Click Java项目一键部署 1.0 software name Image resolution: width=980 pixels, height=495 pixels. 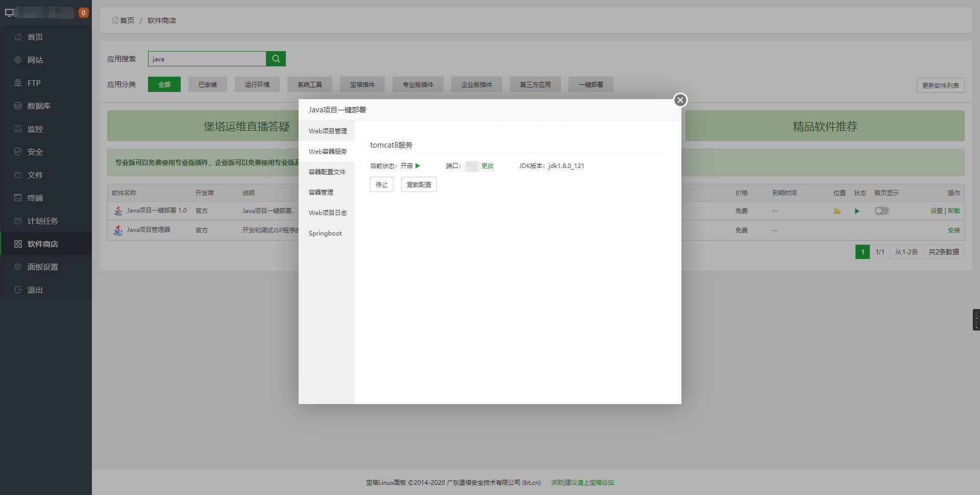click(157, 210)
